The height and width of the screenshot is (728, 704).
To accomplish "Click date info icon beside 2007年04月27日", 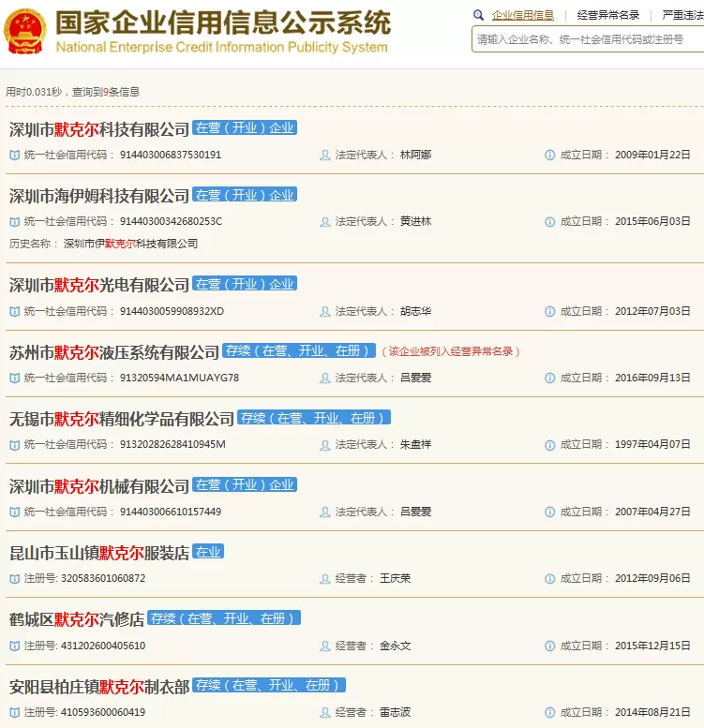I will [x=550, y=513].
